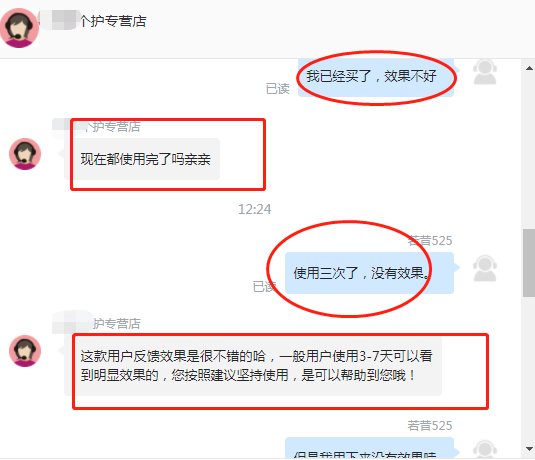The image size is (535, 460).
Task: Click the shop's header avatar icon
Action: pos(19,28)
